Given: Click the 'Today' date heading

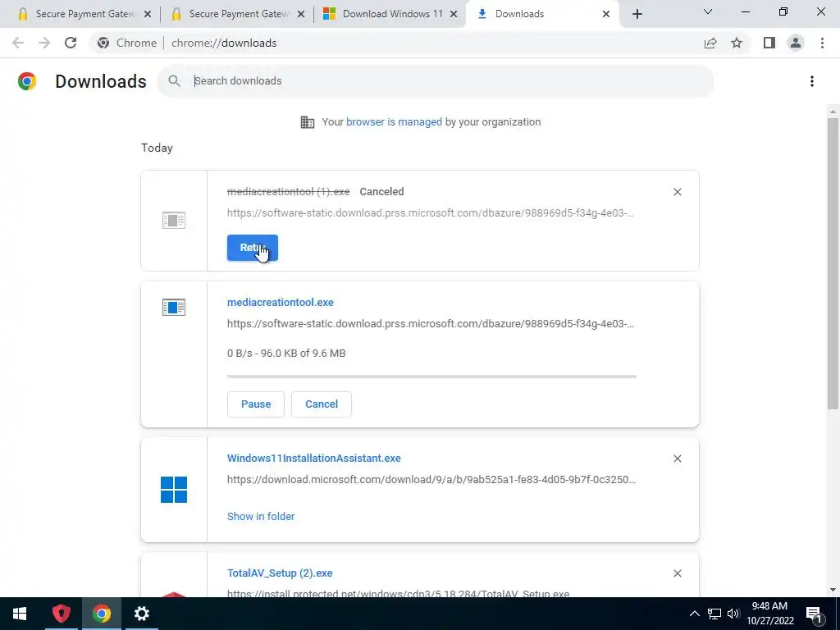Looking at the screenshot, I should point(157,148).
